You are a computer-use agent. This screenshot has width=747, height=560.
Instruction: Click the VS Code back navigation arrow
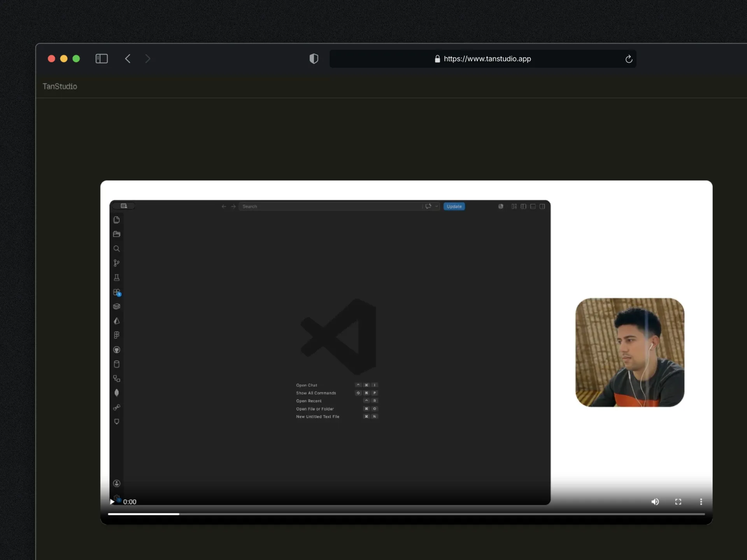point(224,206)
